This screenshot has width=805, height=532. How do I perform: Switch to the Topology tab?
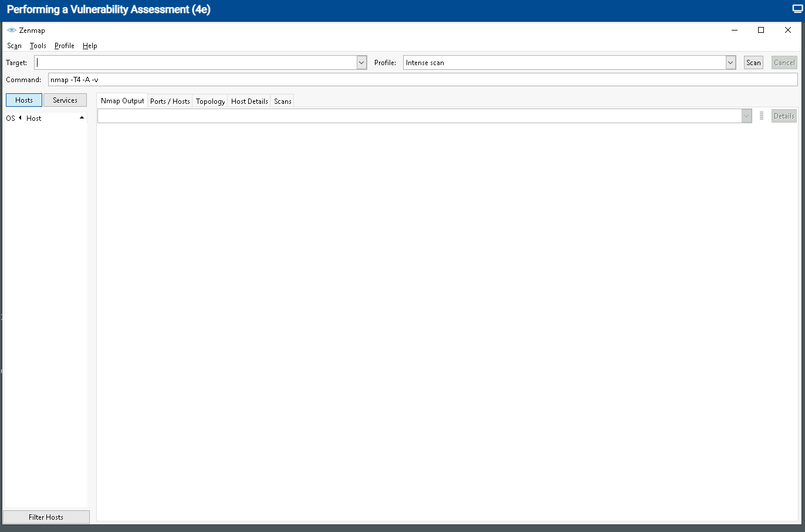coord(210,101)
